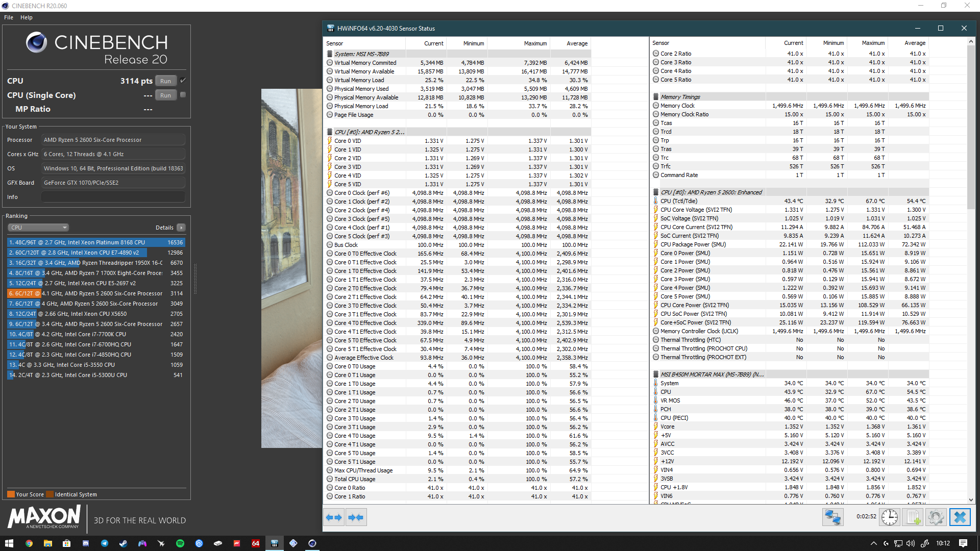The image size is (980, 551).
Task: Expand ranking Details arrow button
Action: [x=181, y=228]
